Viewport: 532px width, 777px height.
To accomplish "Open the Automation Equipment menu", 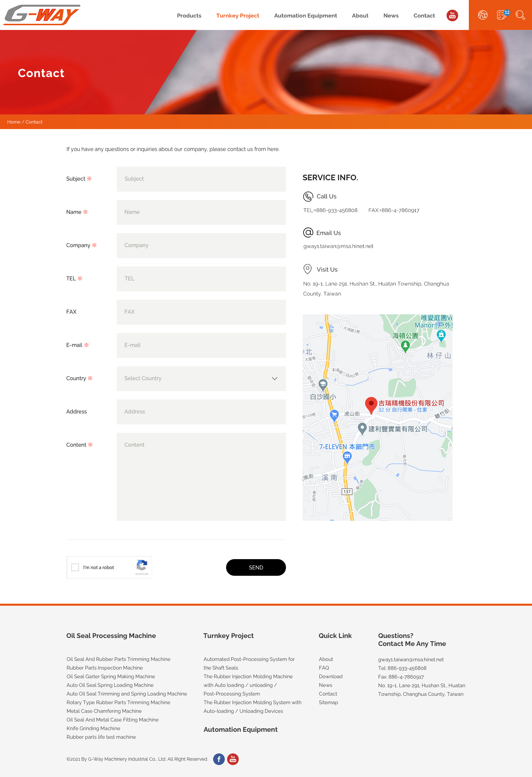I will (x=306, y=16).
